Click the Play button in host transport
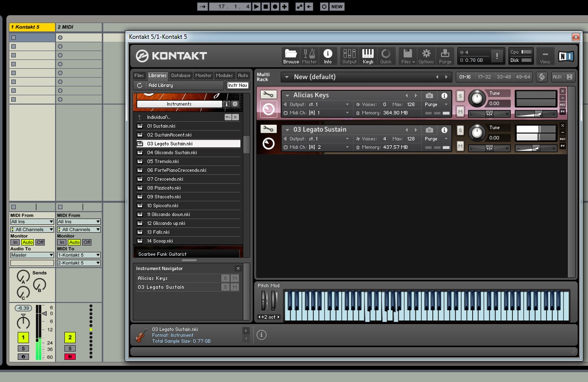The width and height of the screenshot is (588, 382). [256, 6]
